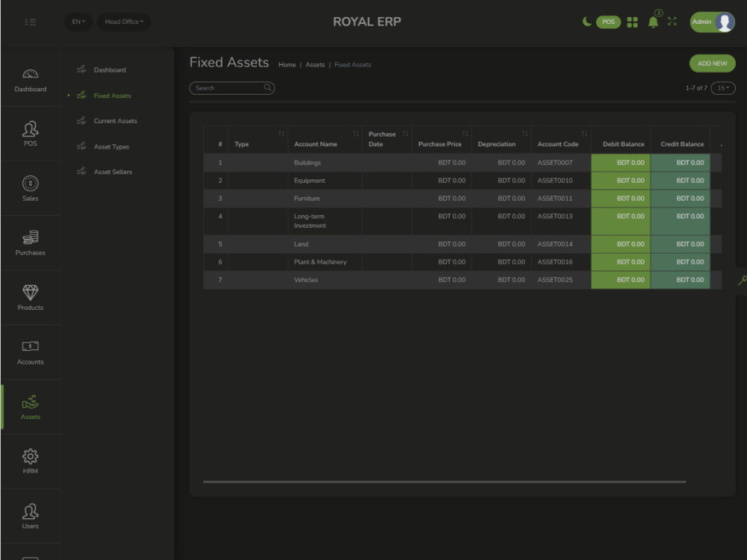
Task: Open the 15 rows-per-page dropdown
Action: coord(723,87)
